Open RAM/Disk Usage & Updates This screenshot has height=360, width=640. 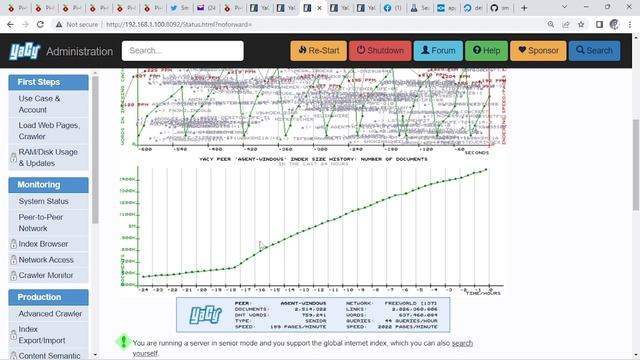48,157
